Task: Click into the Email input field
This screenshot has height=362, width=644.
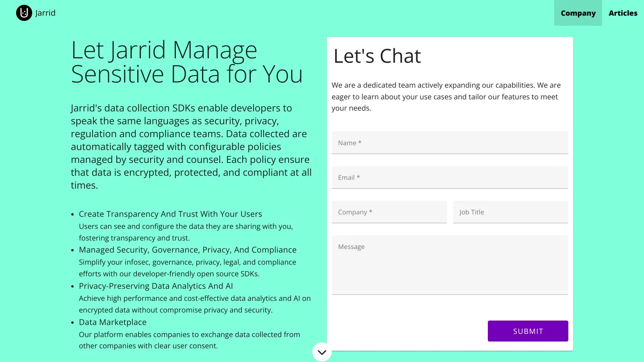Action: click(x=450, y=177)
